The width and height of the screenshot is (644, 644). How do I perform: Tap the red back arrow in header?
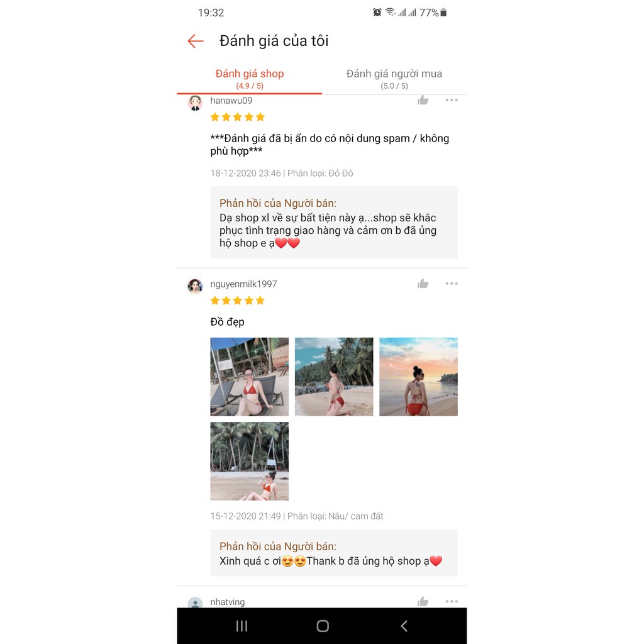pos(196,41)
